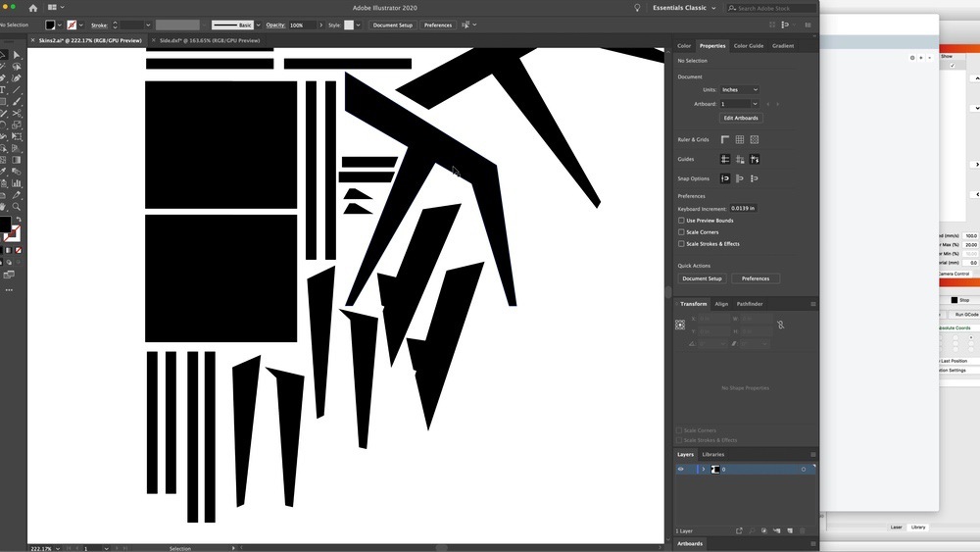The image size is (980, 552).
Task: Open the Style dropdown arrow
Action: [x=358, y=25]
